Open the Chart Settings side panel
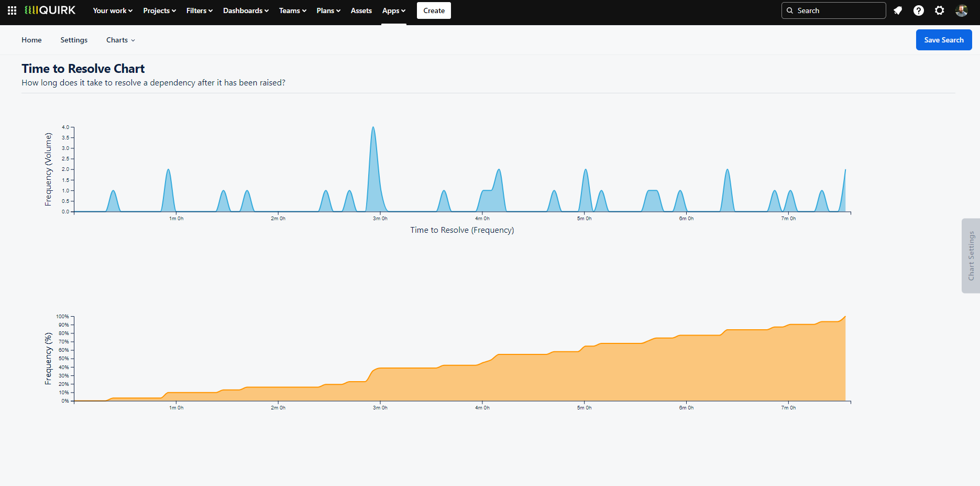The image size is (980, 486). 971,256
